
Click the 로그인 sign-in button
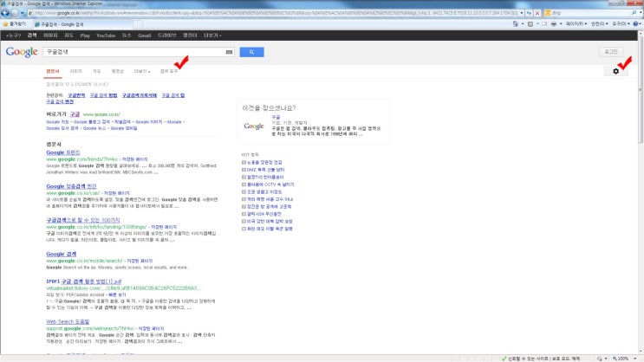[611, 52]
